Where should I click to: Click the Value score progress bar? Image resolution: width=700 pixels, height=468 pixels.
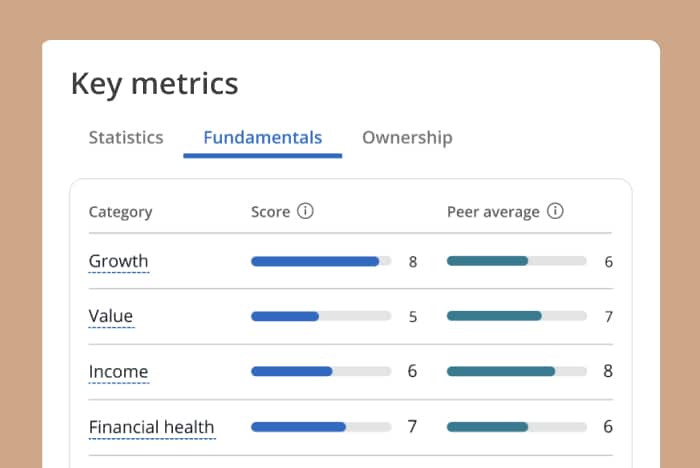click(320, 317)
